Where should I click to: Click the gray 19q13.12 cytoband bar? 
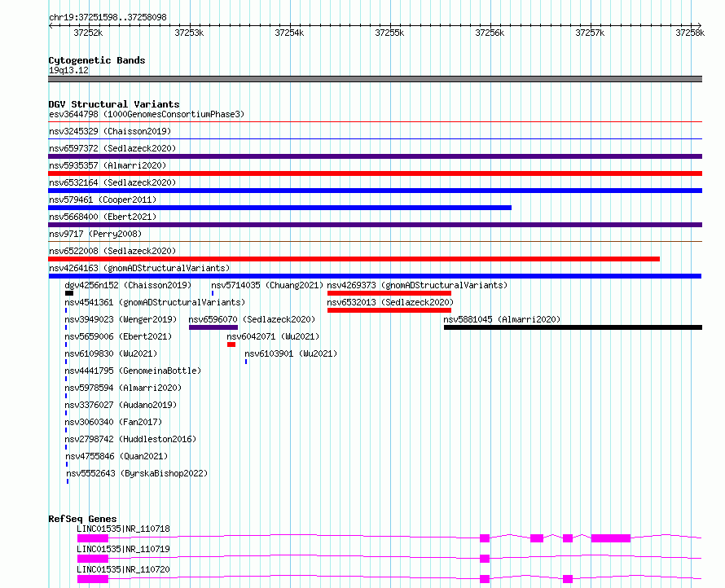(x=375, y=79)
